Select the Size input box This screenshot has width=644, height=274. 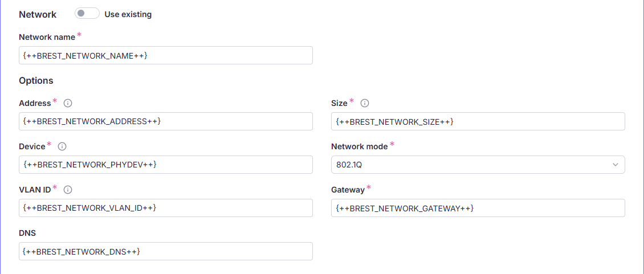coord(478,121)
